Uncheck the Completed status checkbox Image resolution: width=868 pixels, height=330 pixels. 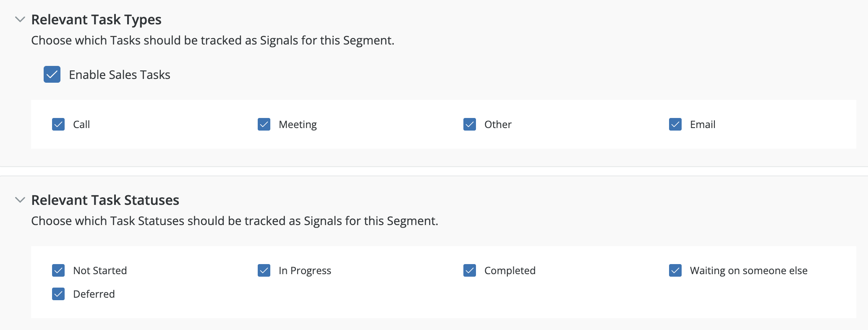[470, 270]
